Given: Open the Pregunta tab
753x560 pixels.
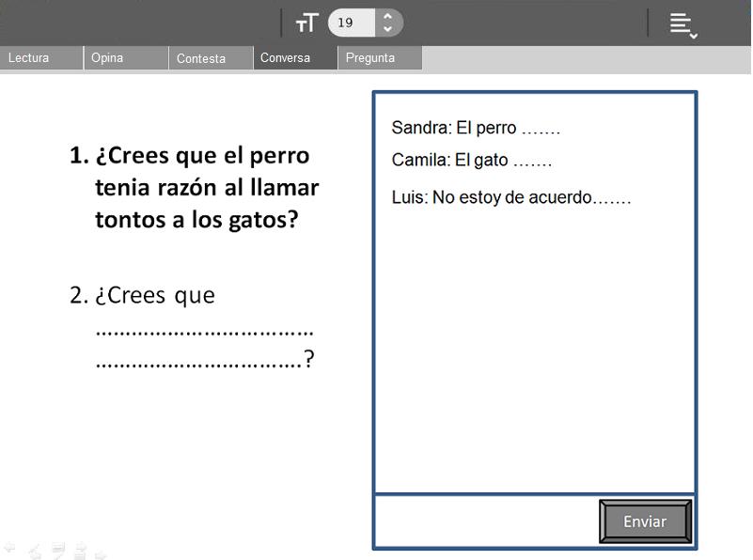Looking at the screenshot, I should [x=379, y=58].
